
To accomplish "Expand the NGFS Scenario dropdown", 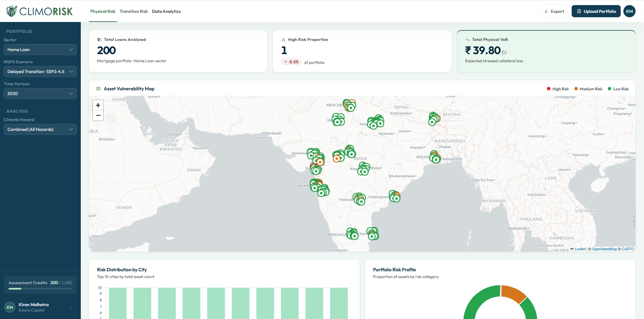I will pos(40,71).
